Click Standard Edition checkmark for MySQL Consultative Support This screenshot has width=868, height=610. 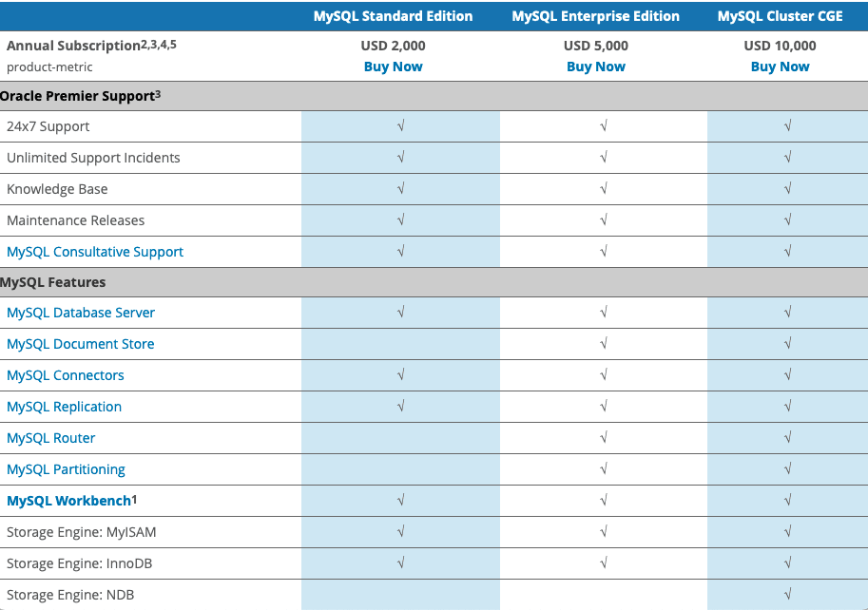tap(401, 252)
